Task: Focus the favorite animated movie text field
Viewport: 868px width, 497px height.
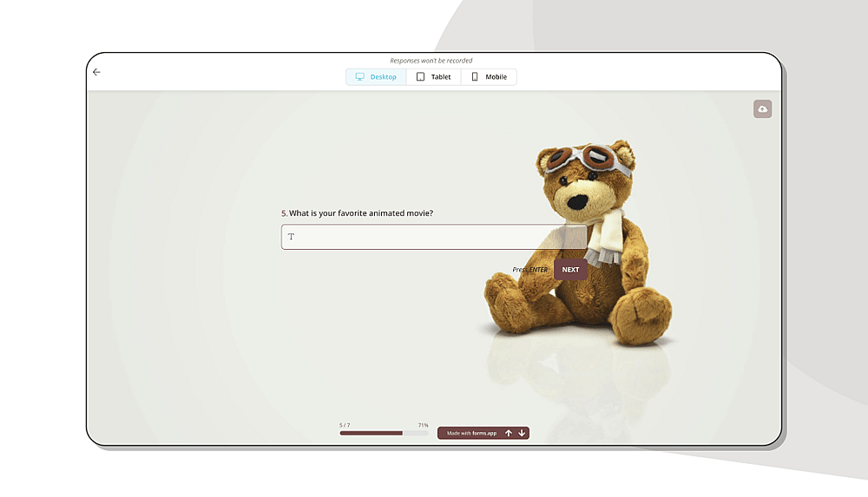Action: [434, 237]
